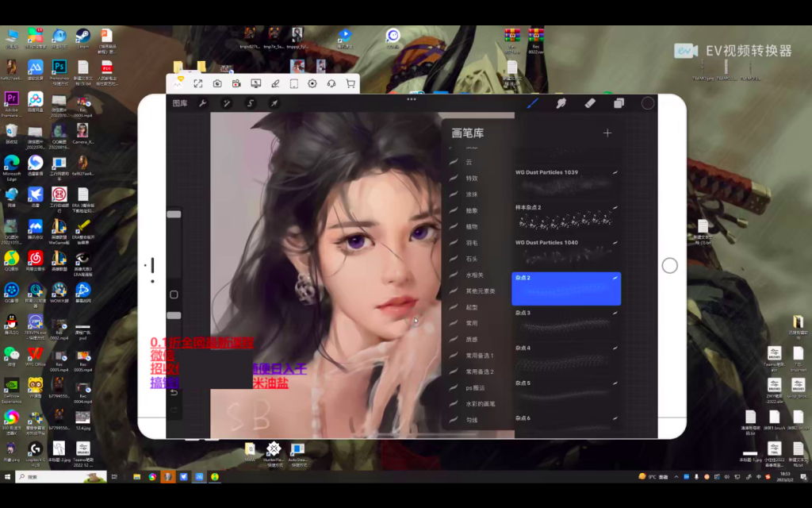The height and width of the screenshot is (508, 812).
Task: Select the Paint brush tool
Action: (533, 103)
